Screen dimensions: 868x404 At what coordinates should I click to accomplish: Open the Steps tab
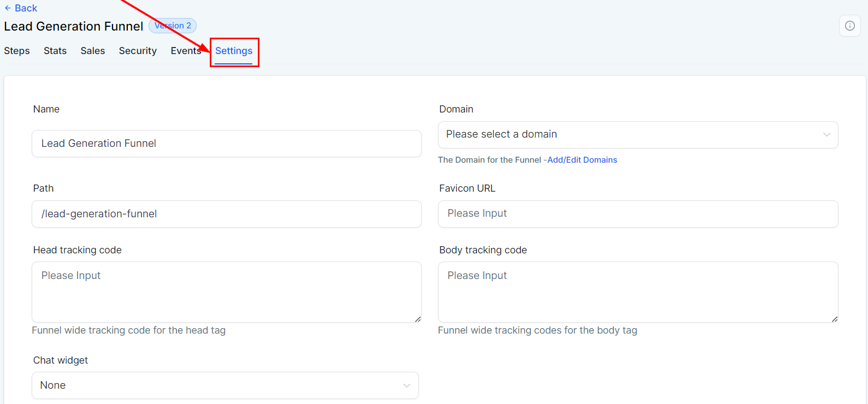click(17, 51)
